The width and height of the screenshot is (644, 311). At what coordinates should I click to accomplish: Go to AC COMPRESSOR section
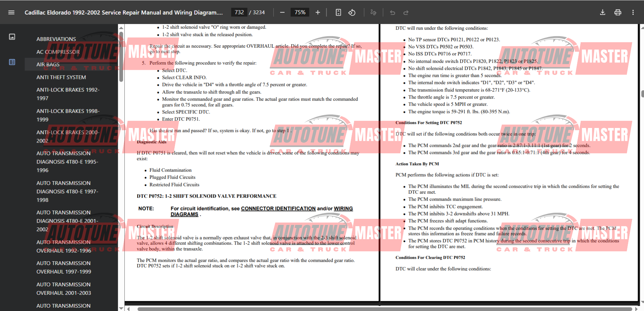(x=58, y=52)
